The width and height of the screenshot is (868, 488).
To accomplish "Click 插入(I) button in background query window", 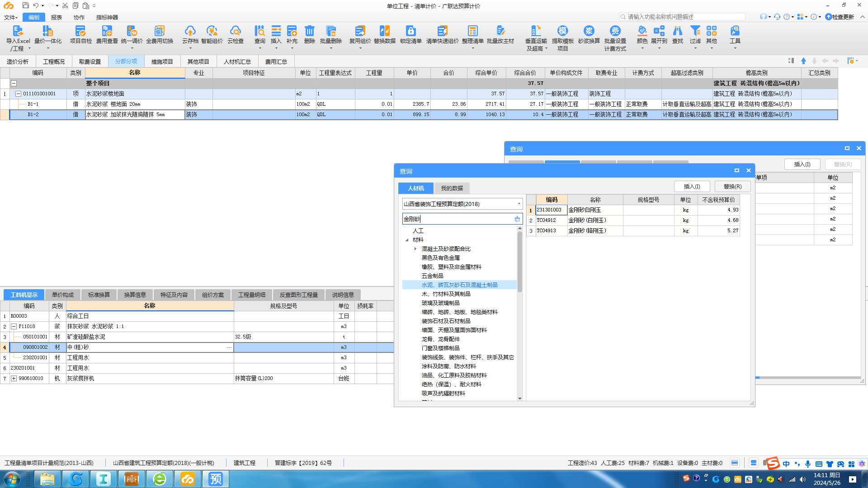I will coord(802,164).
